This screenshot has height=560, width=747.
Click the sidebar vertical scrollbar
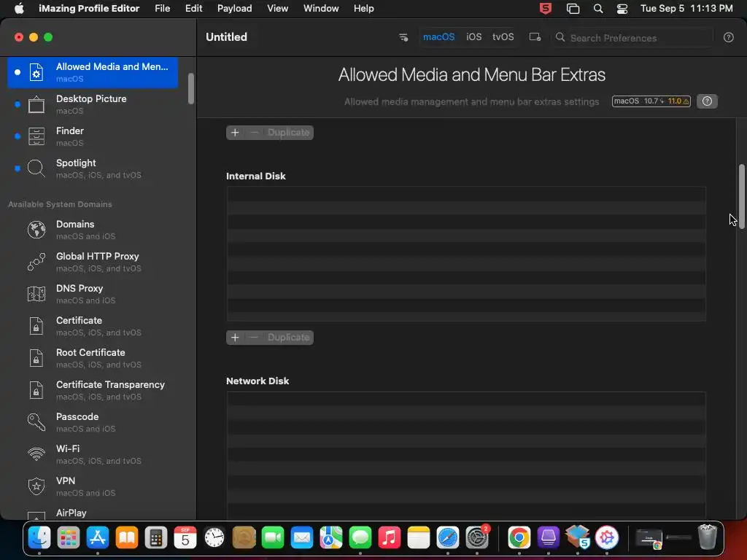tap(191, 88)
